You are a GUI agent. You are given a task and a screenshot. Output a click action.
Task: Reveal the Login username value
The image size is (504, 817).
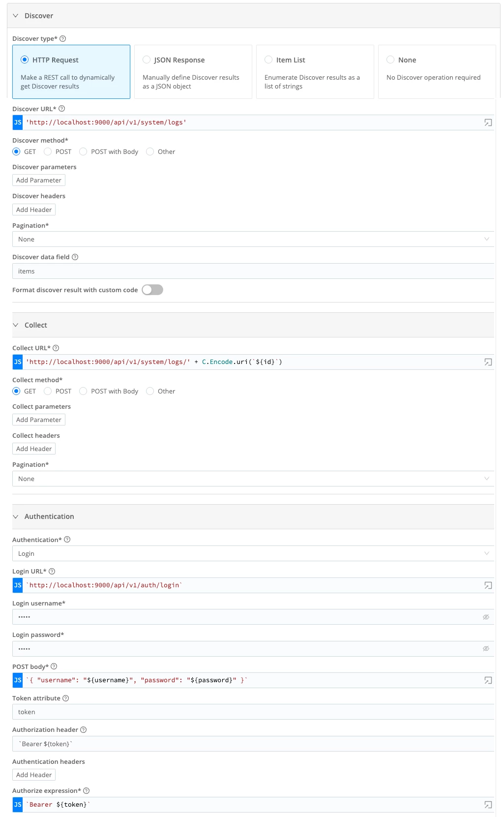click(x=486, y=617)
